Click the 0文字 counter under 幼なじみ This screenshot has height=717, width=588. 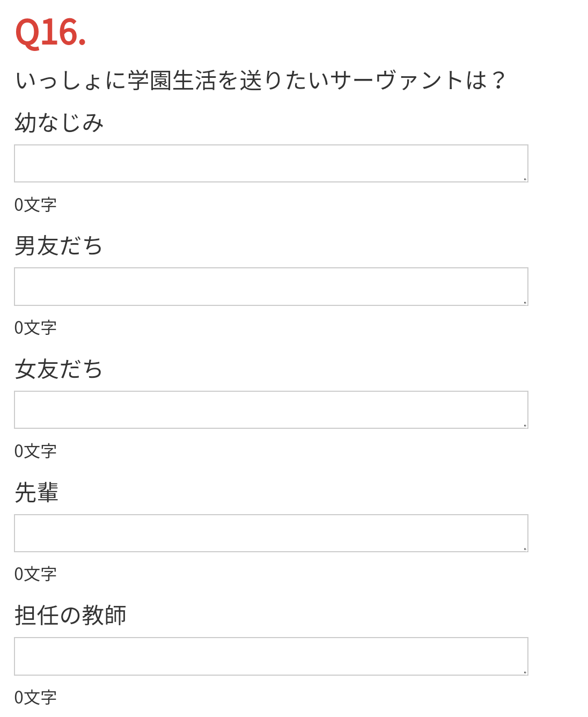(35, 204)
